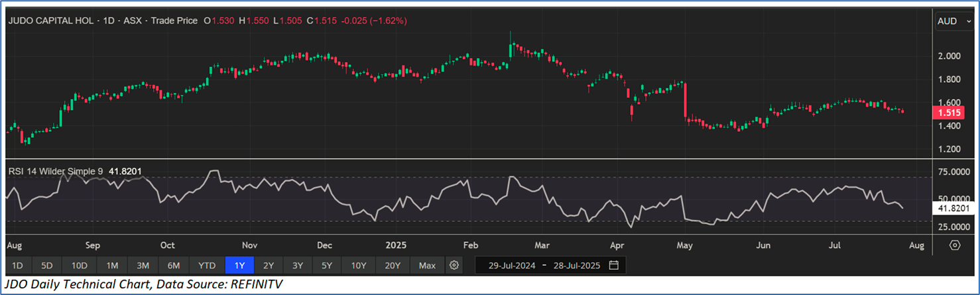Select the YTD range button
Screen dimensions: 980x295
coord(207,265)
